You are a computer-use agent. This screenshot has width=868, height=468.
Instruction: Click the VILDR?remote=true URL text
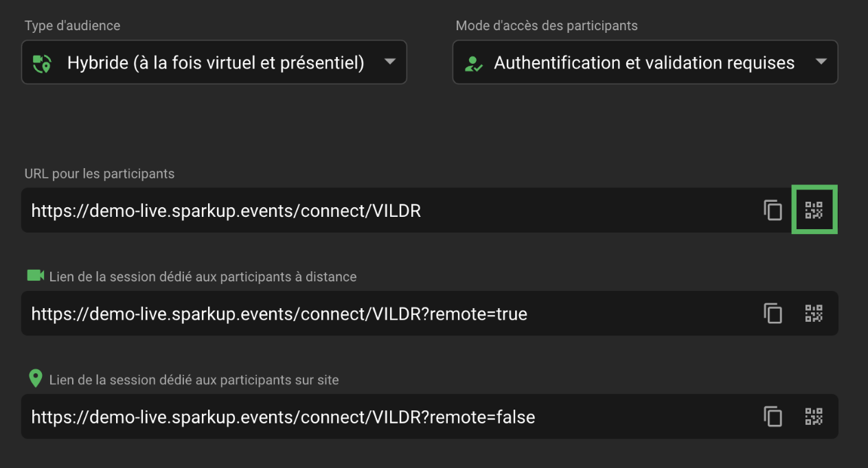pos(279,314)
